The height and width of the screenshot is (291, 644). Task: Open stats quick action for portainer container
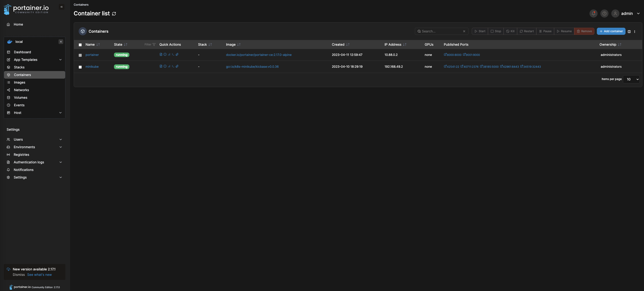point(169,54)
